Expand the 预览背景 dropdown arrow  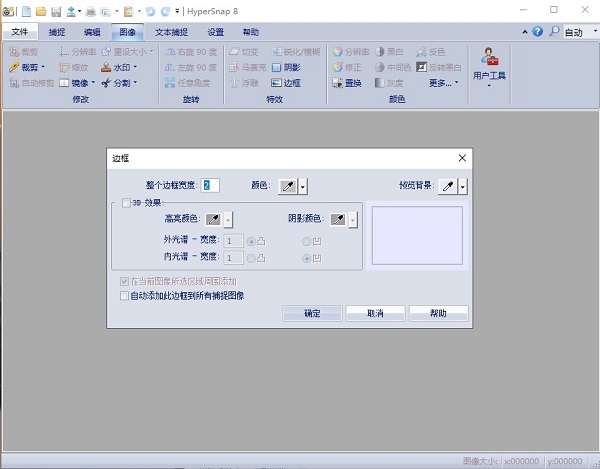point(464,186)
